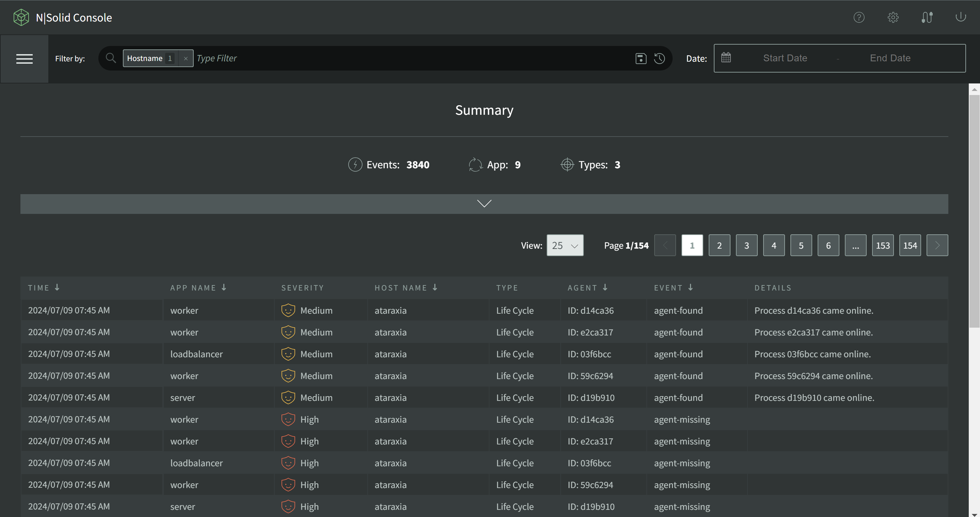Select page 1 button

tap(692, 245)
